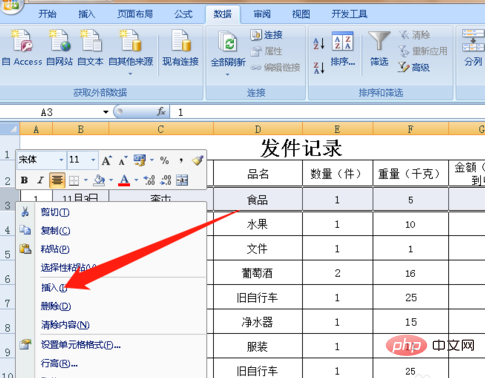The width and height of the screenshot is (485, 378).
Task: Click the insert function fx button
Action: [161, 112]
